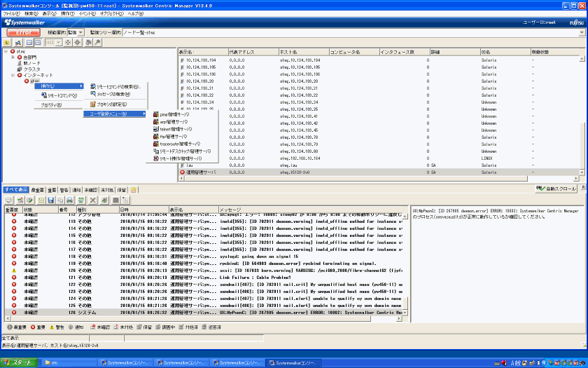Image resolution: width=588 pixels, height=368 pixels.
Task: Choose 操作 in the context menu
Action: point(59,86)
